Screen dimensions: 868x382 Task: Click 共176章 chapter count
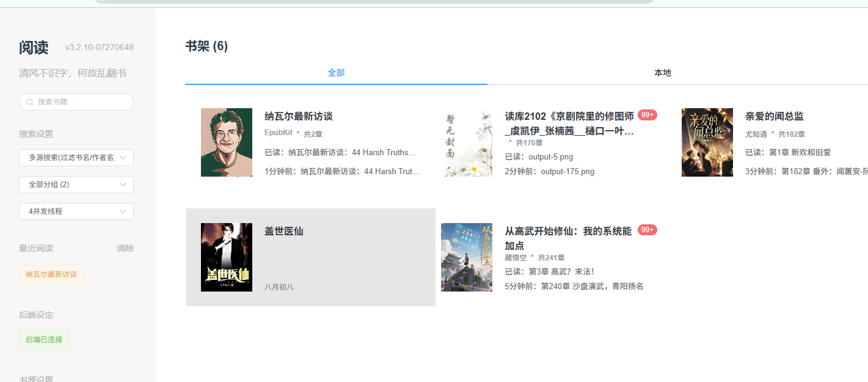pyautogui.click(x=529, y=142)
